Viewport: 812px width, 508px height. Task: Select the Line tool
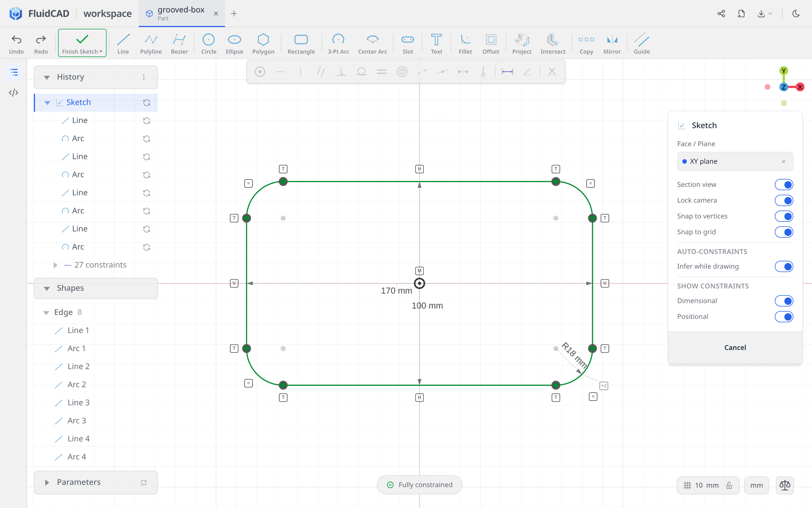pos(123,44)
